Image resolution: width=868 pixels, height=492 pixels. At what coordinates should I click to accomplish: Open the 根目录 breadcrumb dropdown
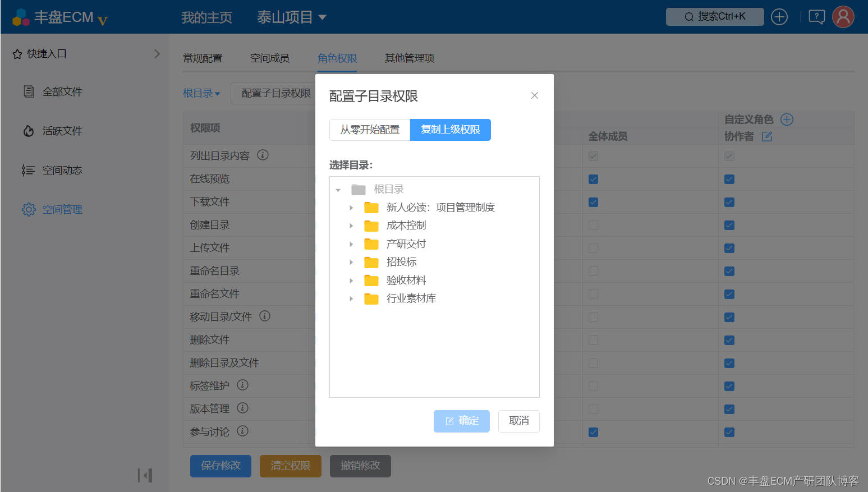pyautogui.click(x=201, y=93)
